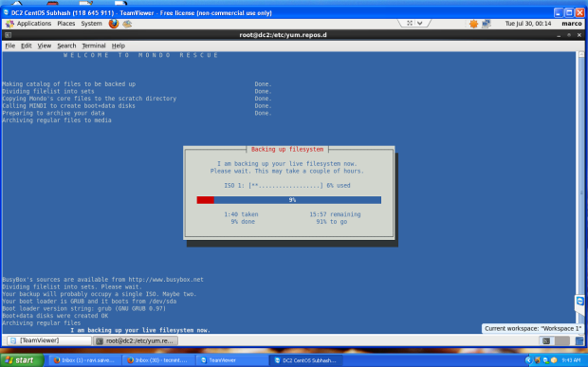Click the Windows start button

[22, 360]
